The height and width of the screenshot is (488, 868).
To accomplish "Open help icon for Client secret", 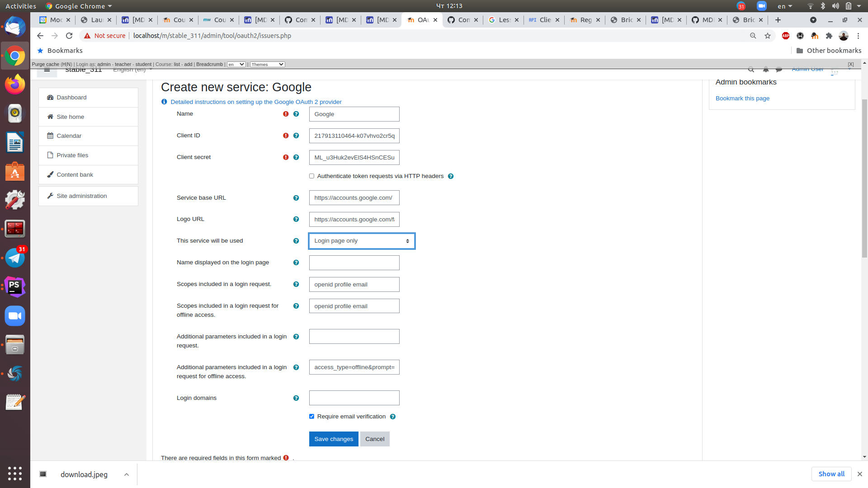I will [296, 157].
